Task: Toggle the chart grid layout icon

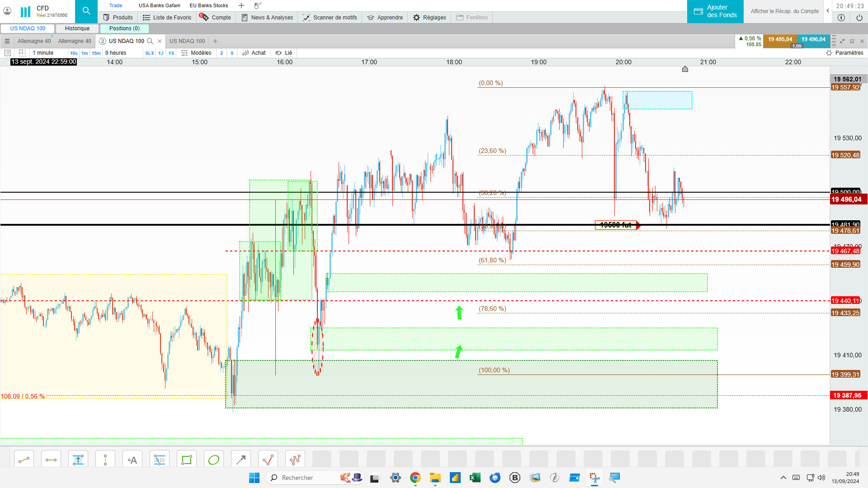Action: (22, 53)
